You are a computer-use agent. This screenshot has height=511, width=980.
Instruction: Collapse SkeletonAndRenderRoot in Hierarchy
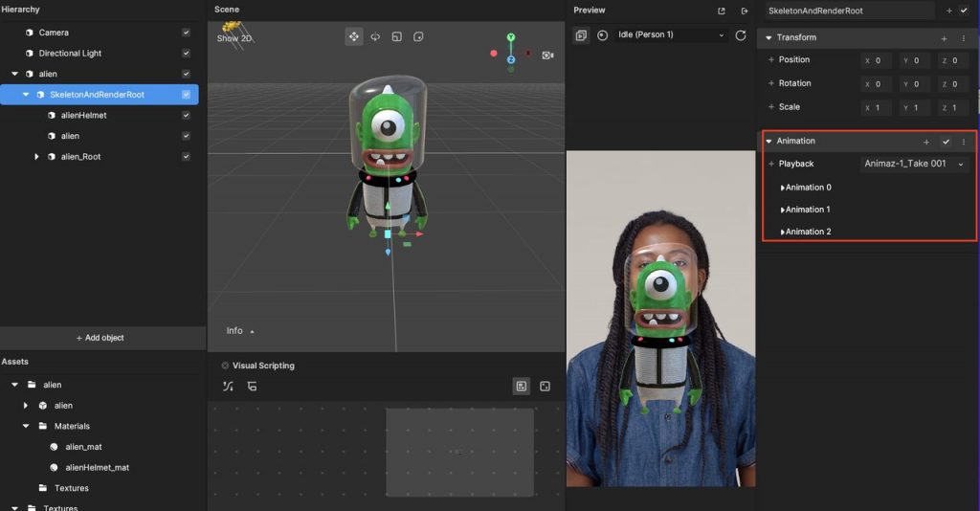[x=26, y=95]
